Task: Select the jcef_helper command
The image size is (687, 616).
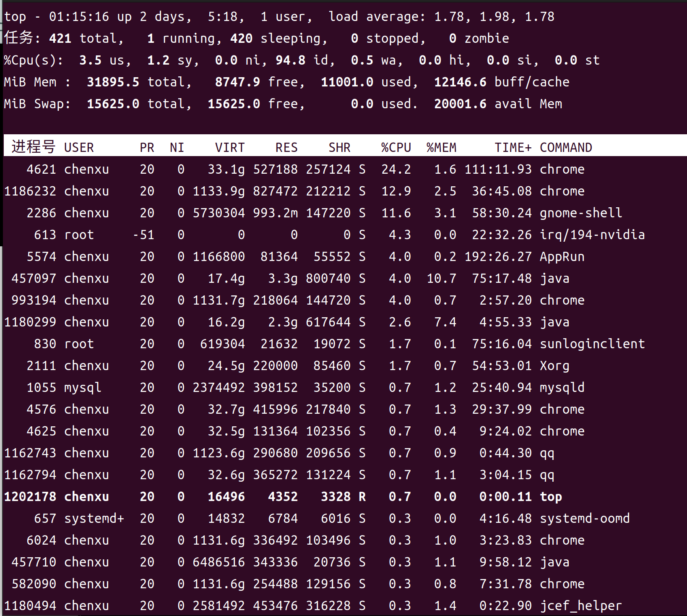Action: [581, 606]
